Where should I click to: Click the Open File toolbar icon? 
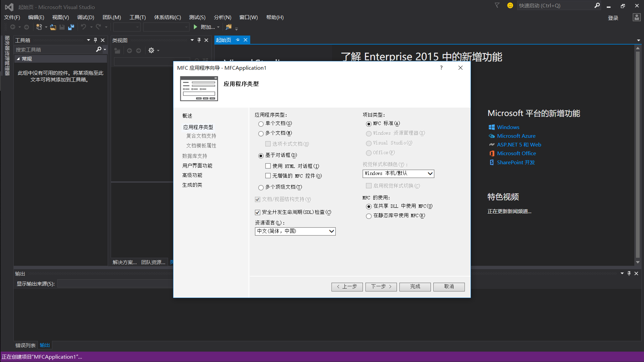(x=53, y=27)
